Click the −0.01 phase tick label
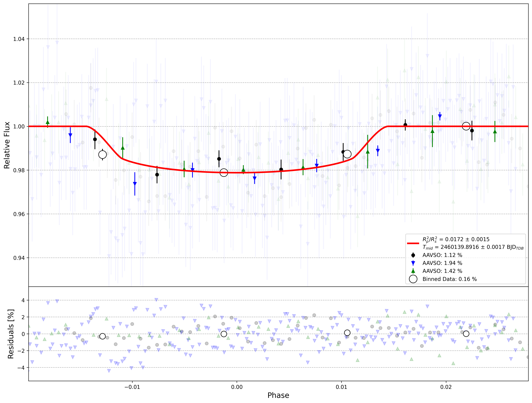 [132, 387]
